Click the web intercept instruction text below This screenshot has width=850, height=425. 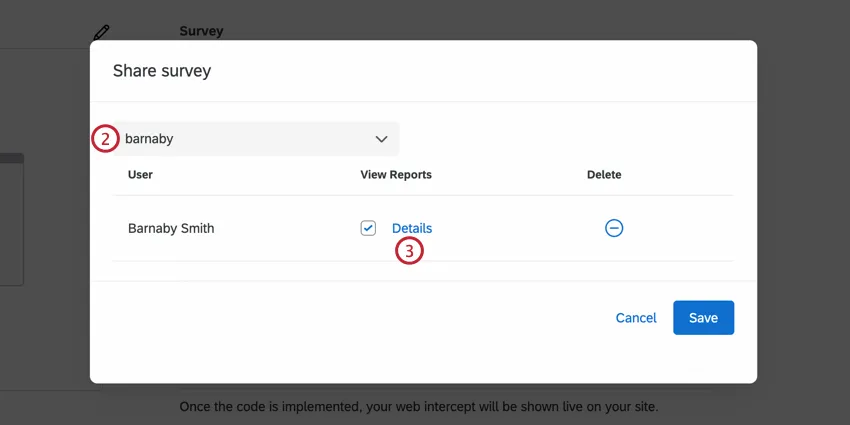point(418,407)
